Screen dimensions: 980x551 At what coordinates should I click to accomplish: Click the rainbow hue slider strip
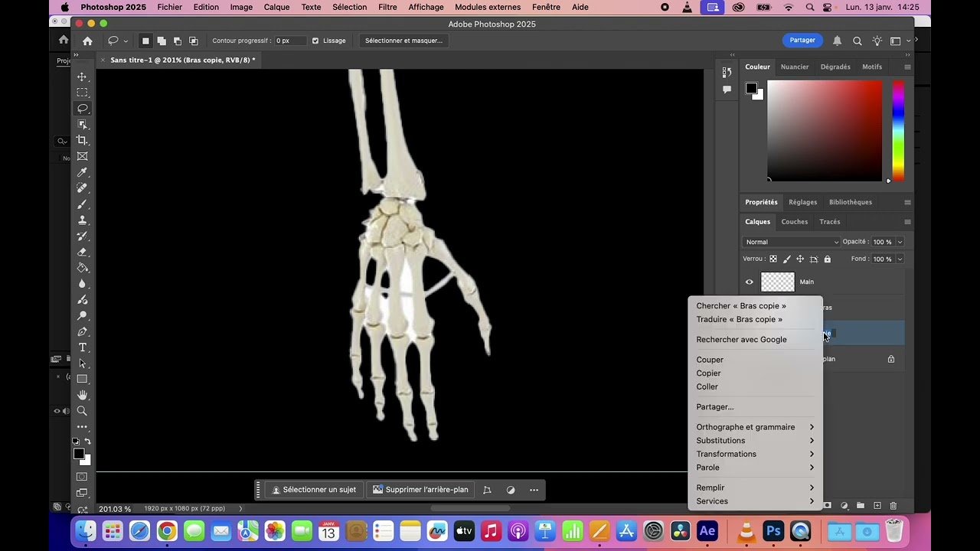click(x=898, y=131)
